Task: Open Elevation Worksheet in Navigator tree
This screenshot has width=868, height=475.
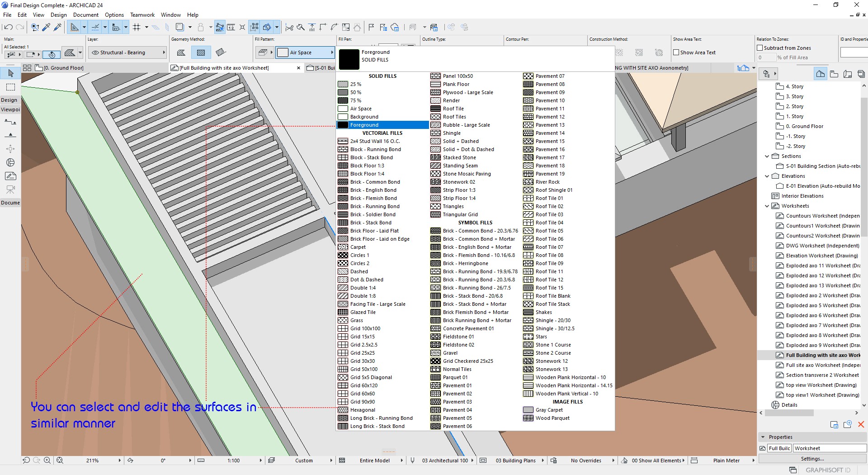Action: tap(822, 256)
